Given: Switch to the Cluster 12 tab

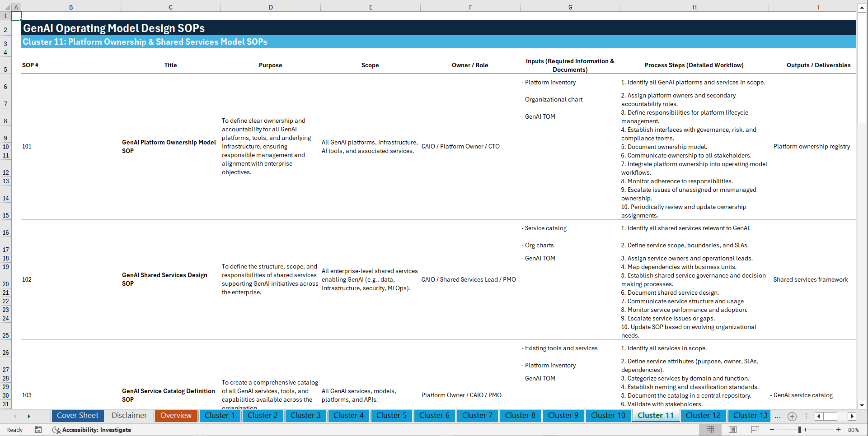Looking at the screenshot, I should [703, 416].
